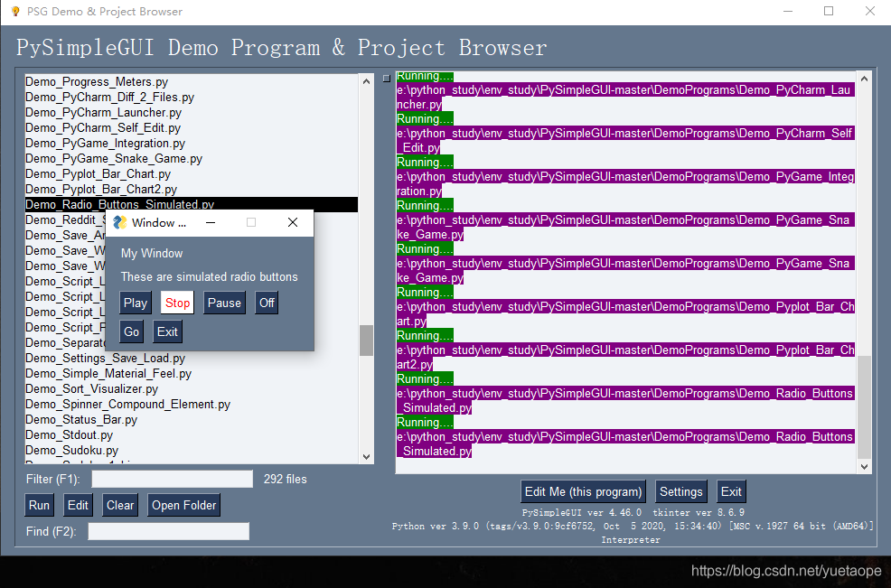Click Exit button in the small popup window

[168, 331]
